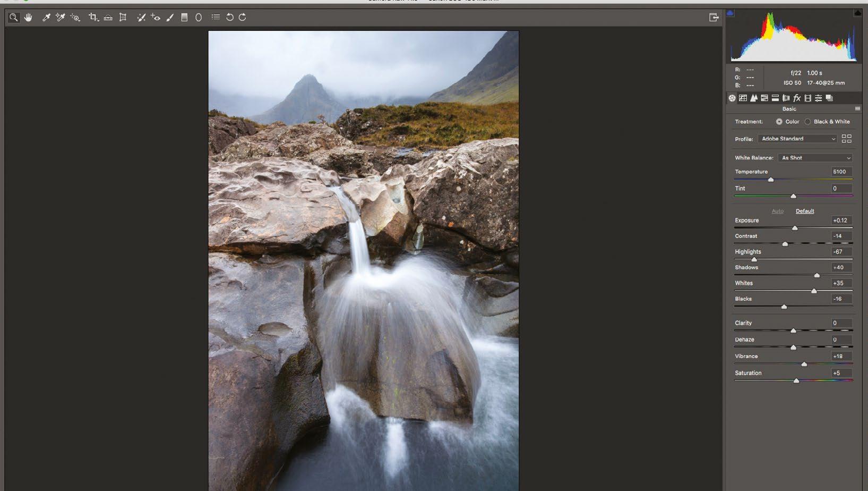Rotate image 90° counterclockwise

click(230, 17)
